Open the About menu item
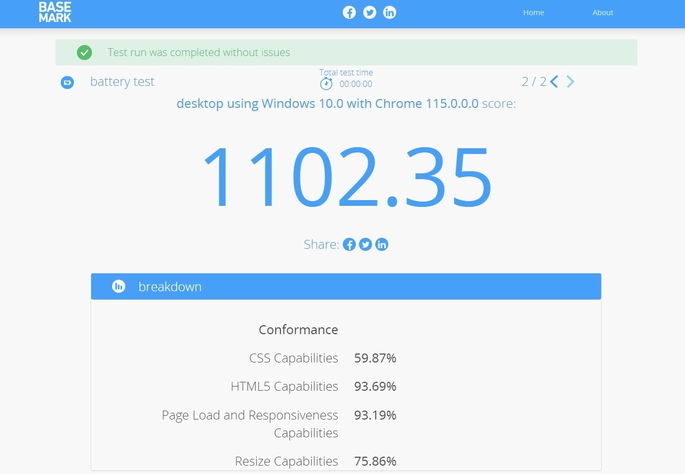 [602, 13]
